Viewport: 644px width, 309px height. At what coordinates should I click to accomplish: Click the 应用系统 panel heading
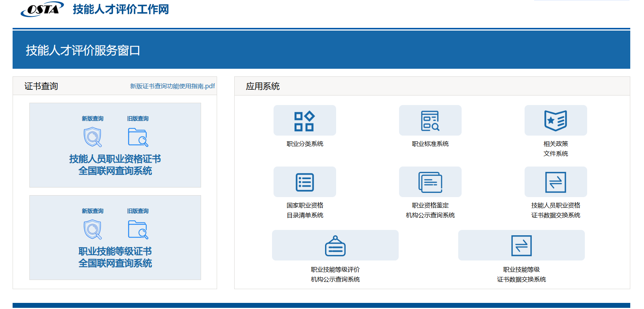[x=263, y=86]
